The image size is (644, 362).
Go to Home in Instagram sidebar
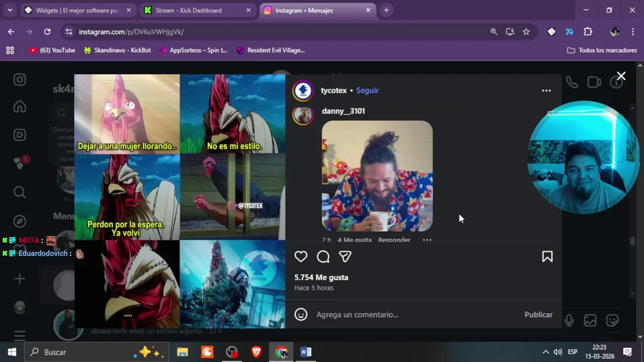(x=20, y=107)
